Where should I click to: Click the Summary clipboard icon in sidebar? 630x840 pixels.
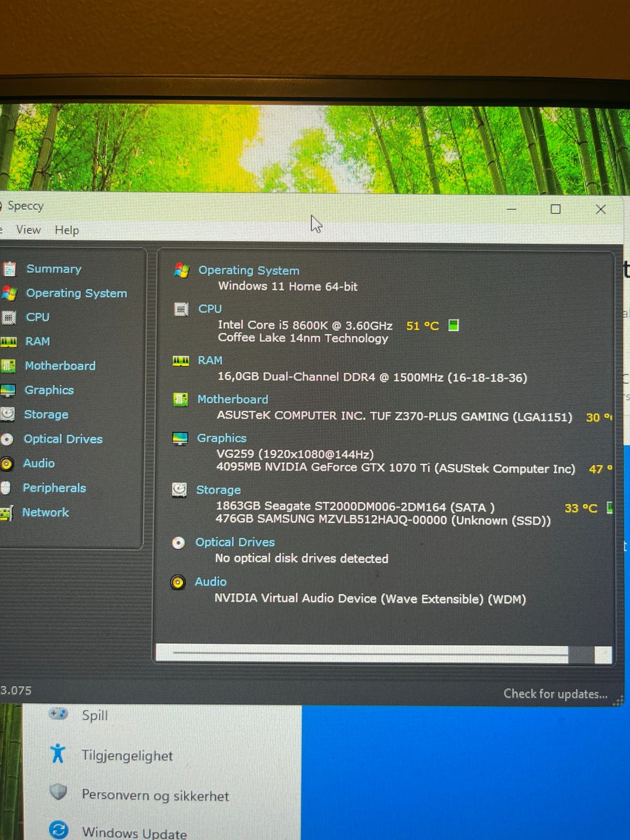coord(9,269)
